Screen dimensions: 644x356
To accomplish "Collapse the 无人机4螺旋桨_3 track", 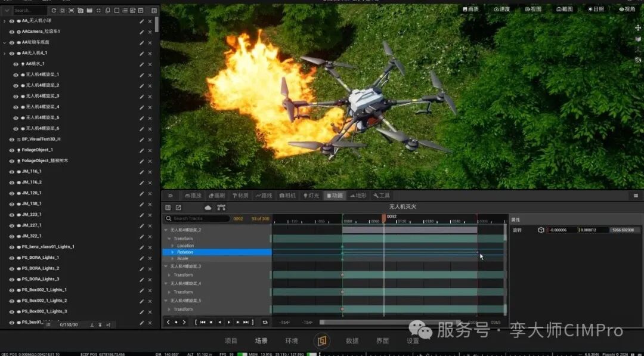I will click(166, 267).
